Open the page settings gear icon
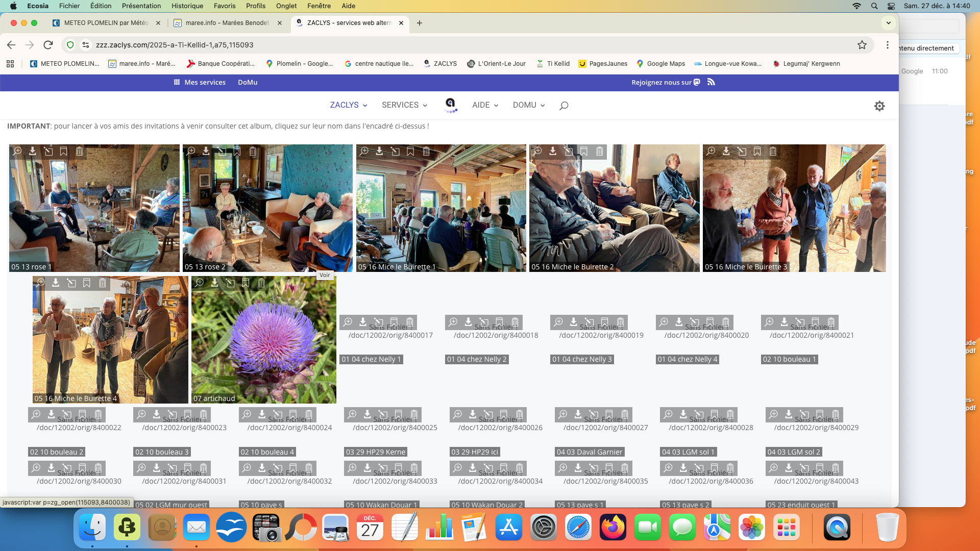 (x=879, y=106)
